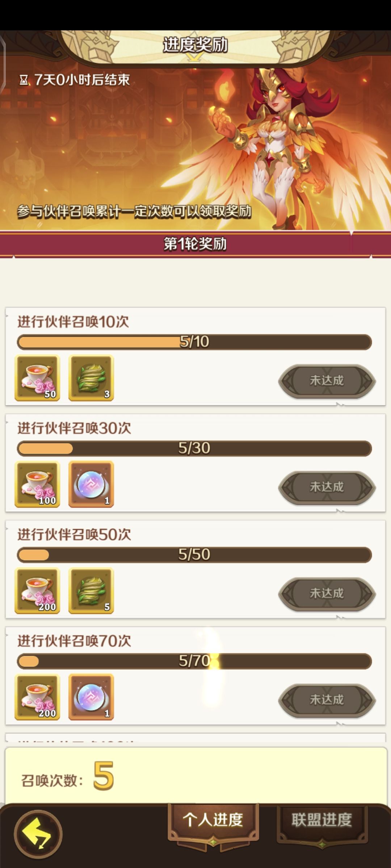This screenshot has width=391, height=868.
Task: Click the 5/30 progress bar
Action: pos(194,448)
